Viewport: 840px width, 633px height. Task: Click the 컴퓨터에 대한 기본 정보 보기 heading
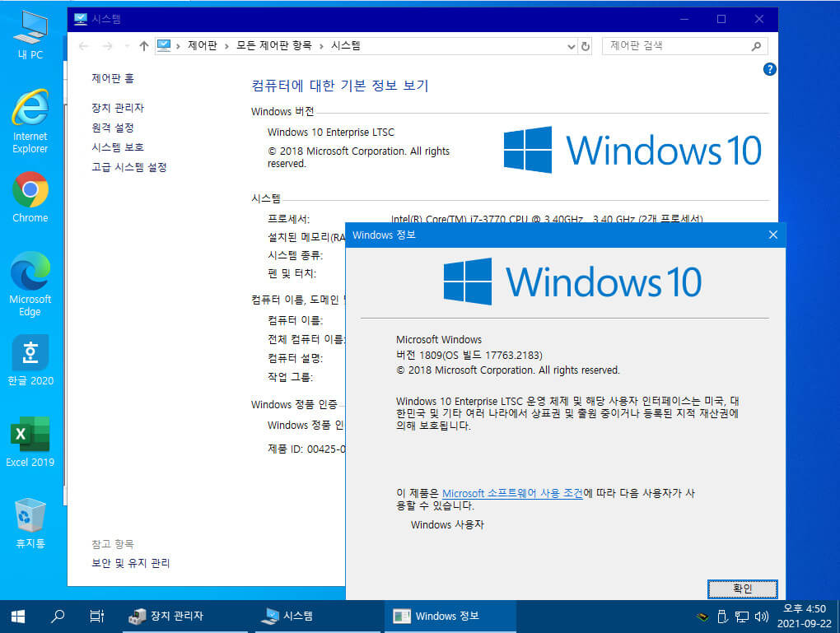[x=339, y=86]
